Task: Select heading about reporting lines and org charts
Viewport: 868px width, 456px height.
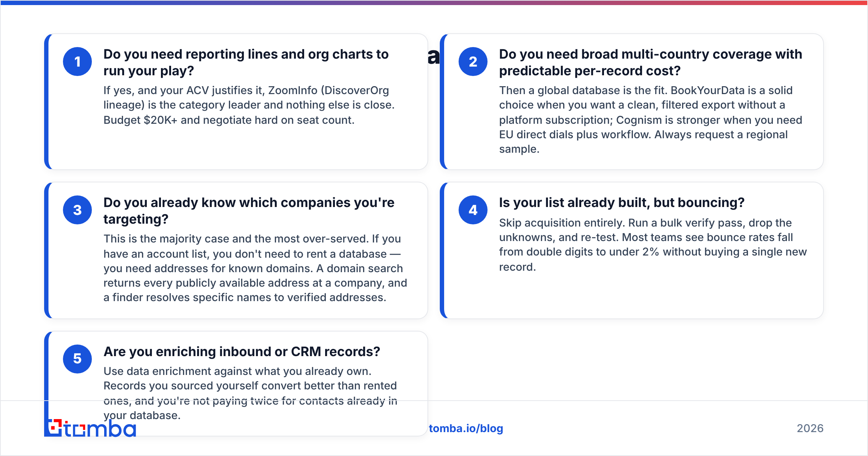Action: [x=246, y=62]
